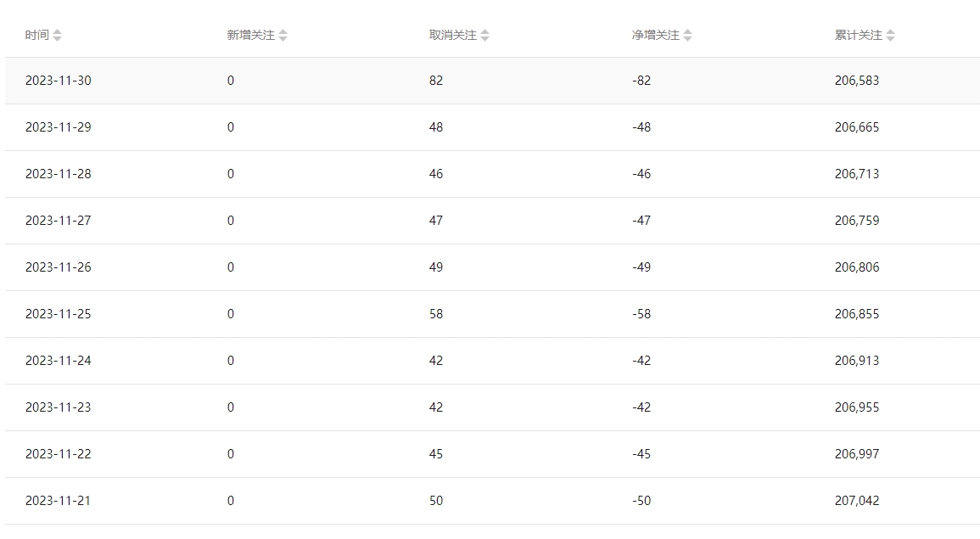This screenshot has height=539, width=980.
Task: Click unfollow count 45 on 2023-11-22
Action: pos(436,454)
